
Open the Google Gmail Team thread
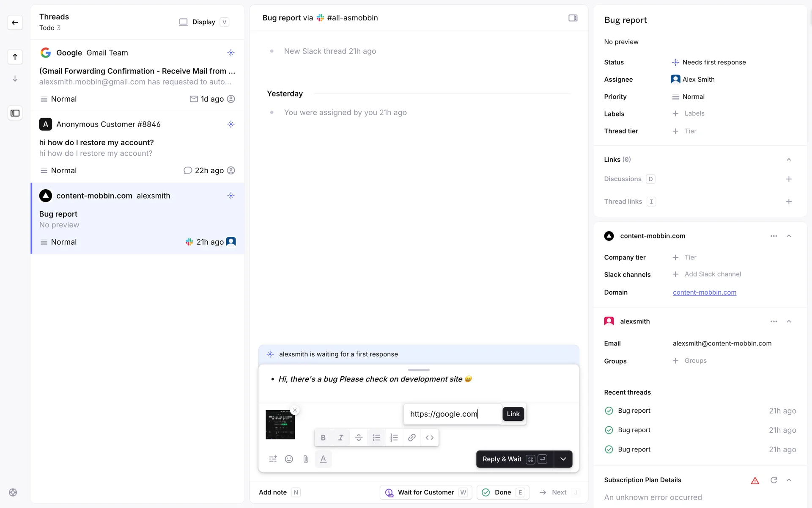137,75
